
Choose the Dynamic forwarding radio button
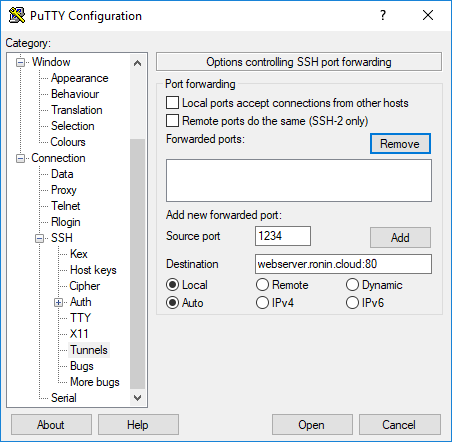click(x=352, y=285)
